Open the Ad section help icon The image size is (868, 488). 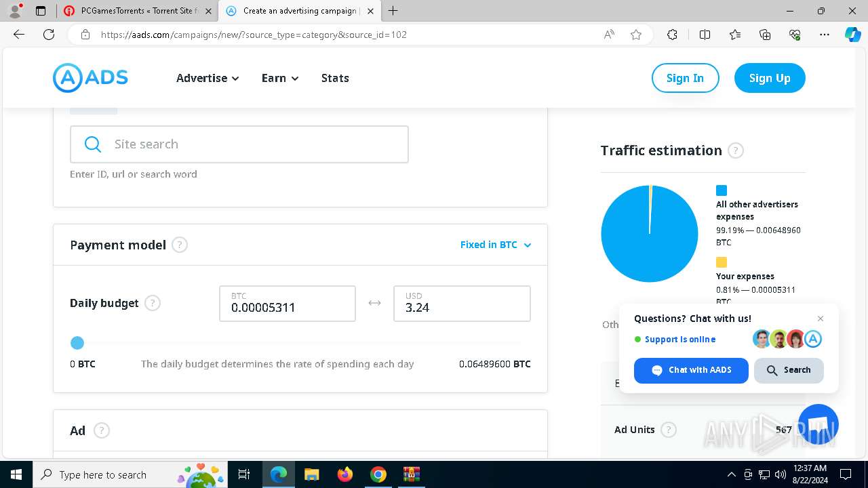click(102, 430)
